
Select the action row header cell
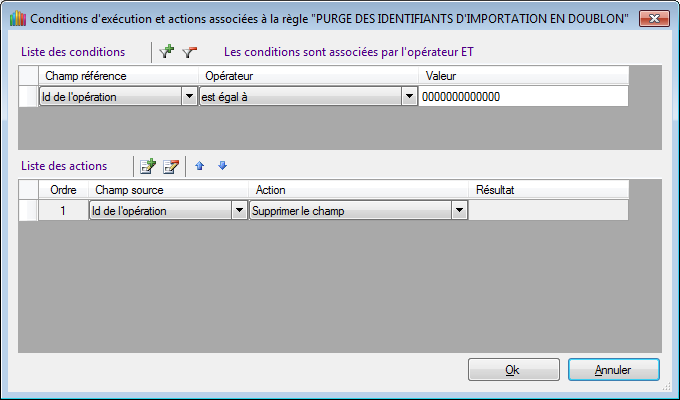(29, 210)
